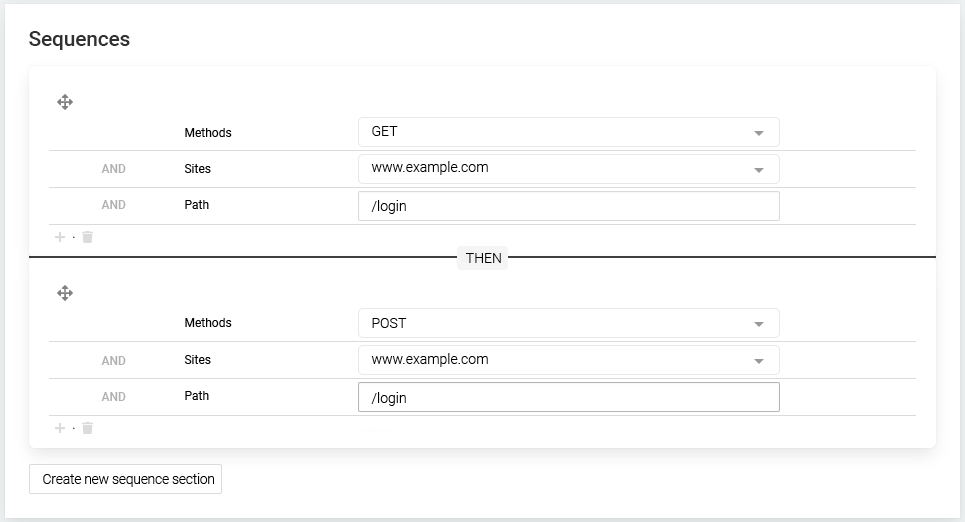965x522 pixels.
Task: Add a condition with plus icon in second section
Action: [60, 428]
